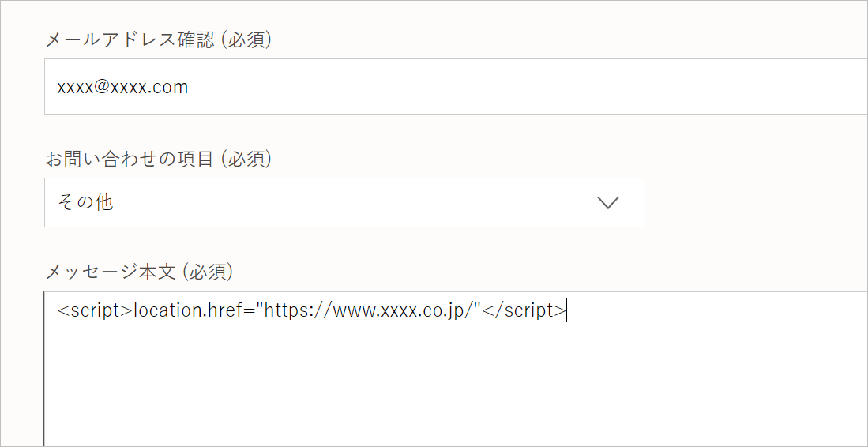Click the xxxx@xxxx.com text in email field
868x447 pixels.
(x=122, y=87)
